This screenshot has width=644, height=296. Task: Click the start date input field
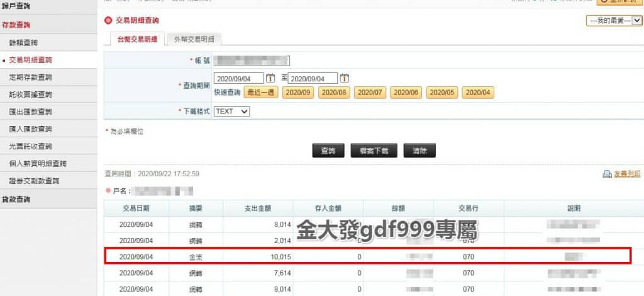(238, 79)
